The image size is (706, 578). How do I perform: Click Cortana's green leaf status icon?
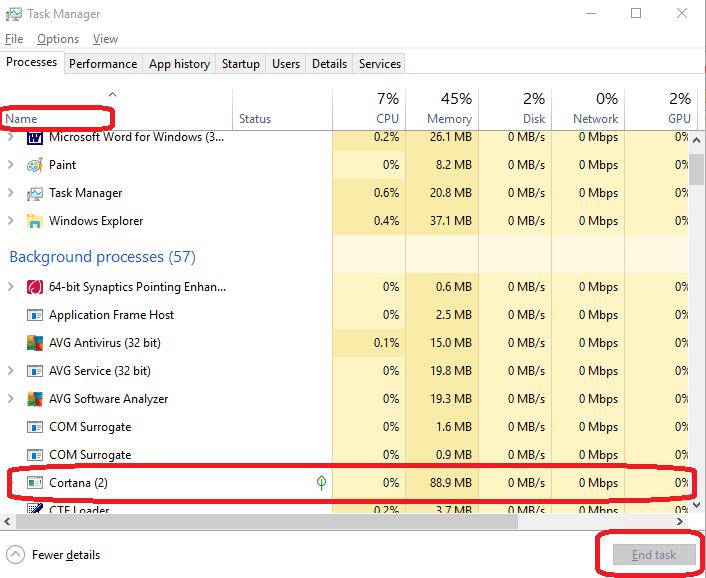pos(321,483)
